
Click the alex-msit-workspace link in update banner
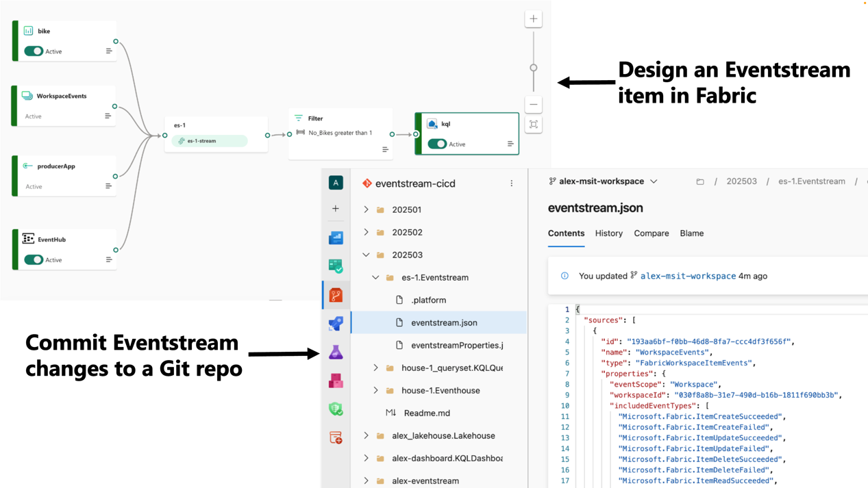tap(688, 276)
